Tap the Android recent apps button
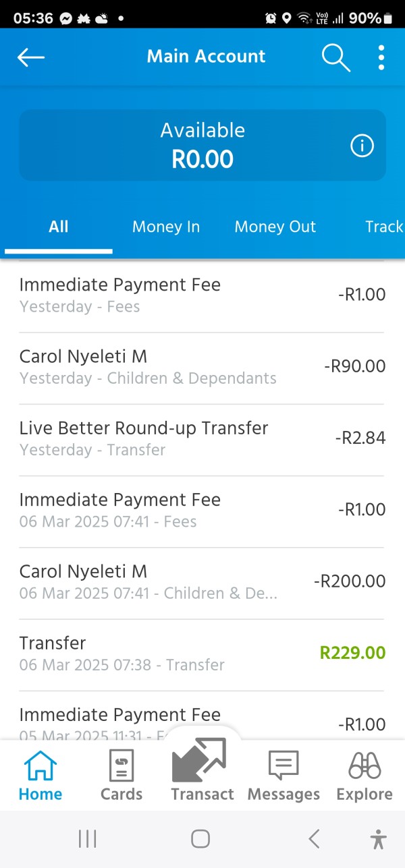 pyautogui.click(x=88, y=838)
